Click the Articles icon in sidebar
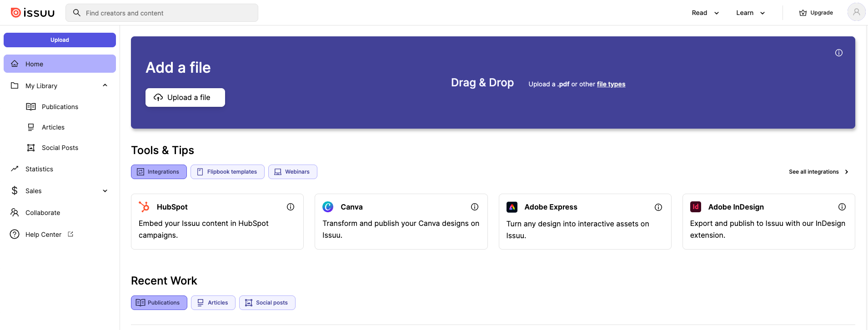 31,127
